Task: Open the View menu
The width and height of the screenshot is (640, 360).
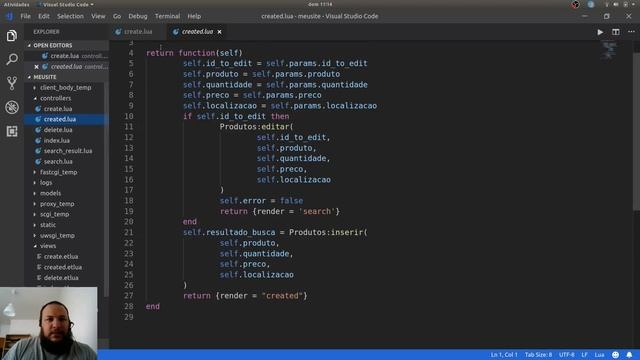Action: point(98,16)
